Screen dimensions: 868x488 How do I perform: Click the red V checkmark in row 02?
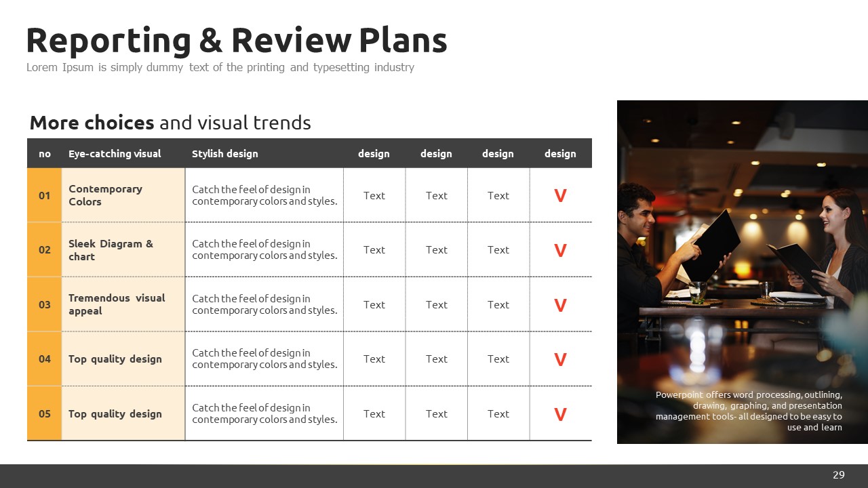click(560, 251)
